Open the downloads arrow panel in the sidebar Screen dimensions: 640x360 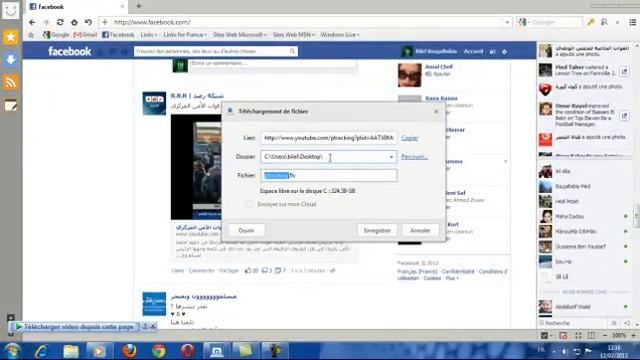coord(11,60)
